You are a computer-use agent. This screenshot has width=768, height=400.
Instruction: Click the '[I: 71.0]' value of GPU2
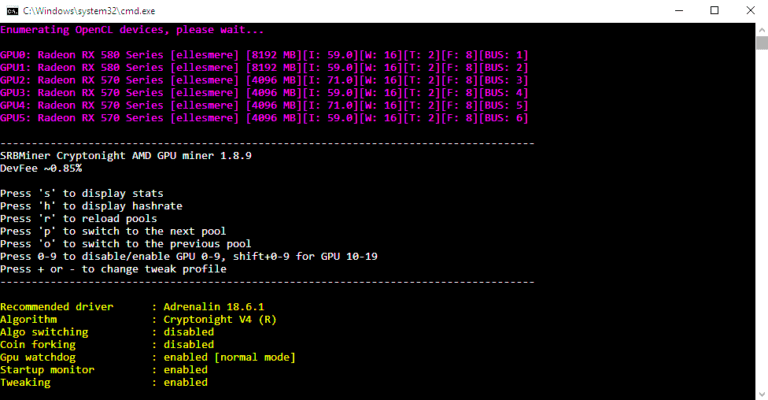point(331,80)
